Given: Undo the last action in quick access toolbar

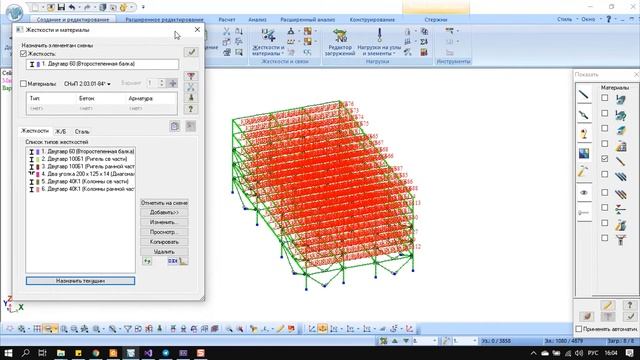Looking at the screenshot, I should click(x=72, y=7).
